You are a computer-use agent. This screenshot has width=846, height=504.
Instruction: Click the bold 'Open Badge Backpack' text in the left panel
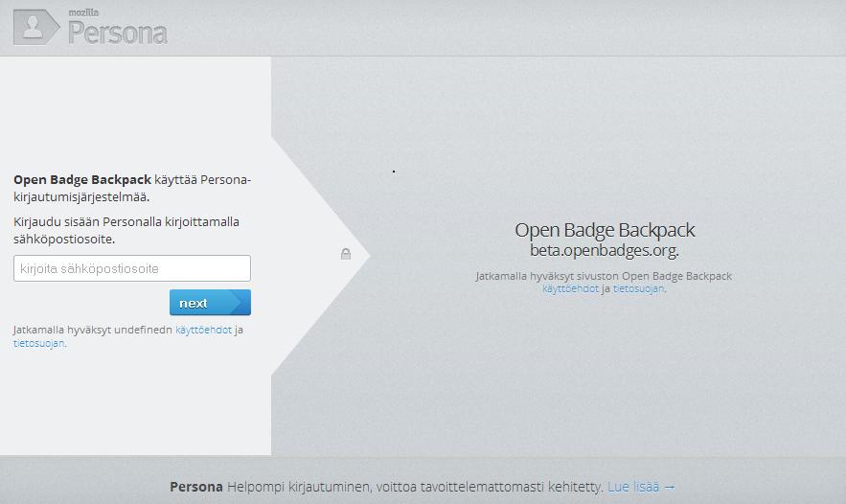tap(82, 180)
